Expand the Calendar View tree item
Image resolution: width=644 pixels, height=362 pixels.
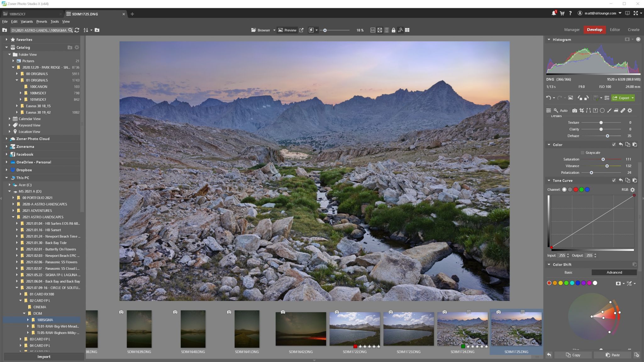pos(10,119)
